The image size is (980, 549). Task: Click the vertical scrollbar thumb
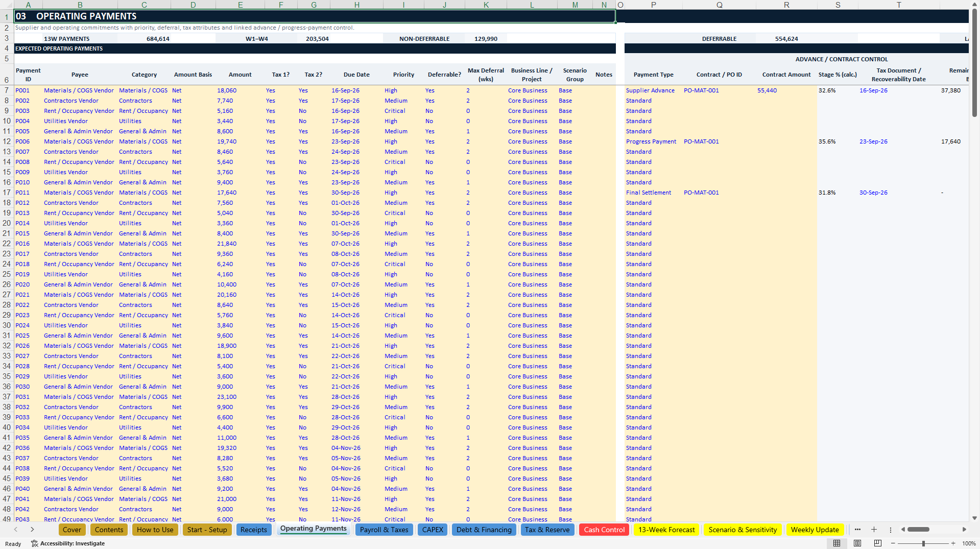974,64
